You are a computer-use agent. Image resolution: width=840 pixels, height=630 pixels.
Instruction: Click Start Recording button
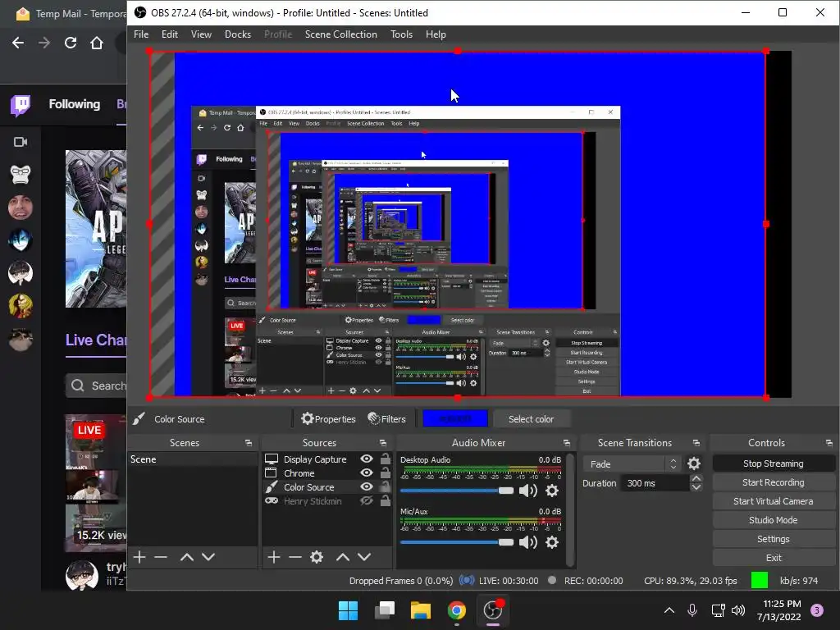(x=773, y=482)
